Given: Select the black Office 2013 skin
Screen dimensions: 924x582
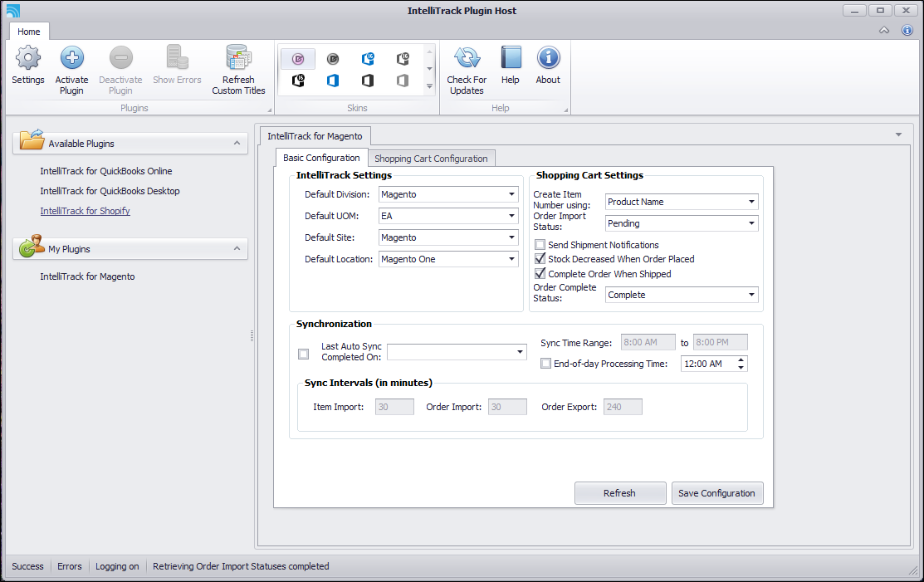Looking at the screenshot, I should coord(368,81).
